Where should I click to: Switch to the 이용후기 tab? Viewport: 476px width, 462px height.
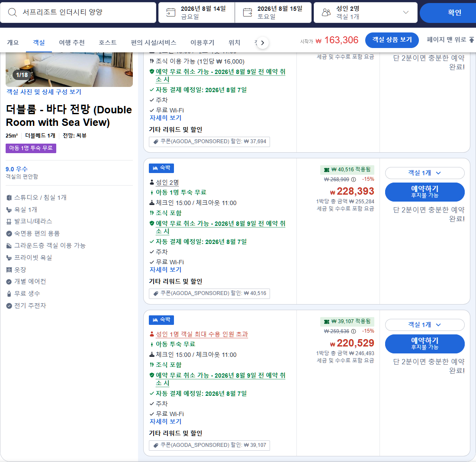click(x=202, y=42)
